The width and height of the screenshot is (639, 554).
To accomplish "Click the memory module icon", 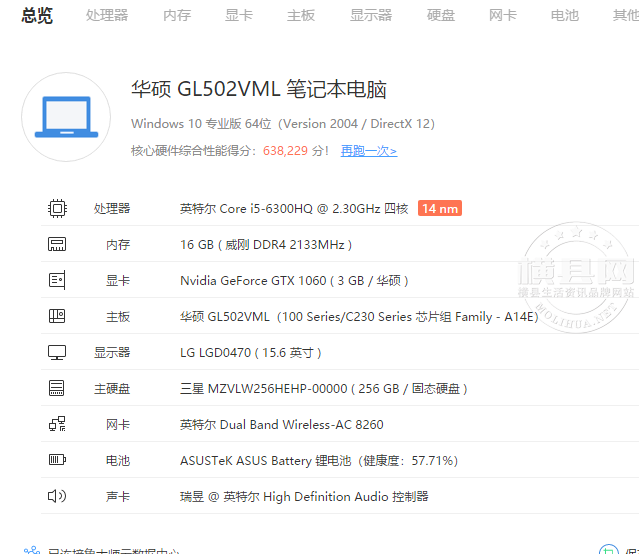I will [x=57, y=244].
